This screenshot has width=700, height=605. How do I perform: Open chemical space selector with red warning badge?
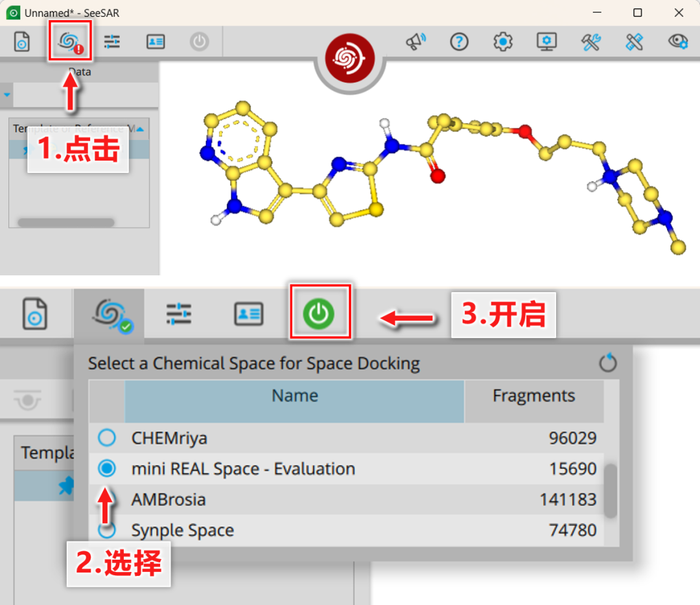[70, 41]
